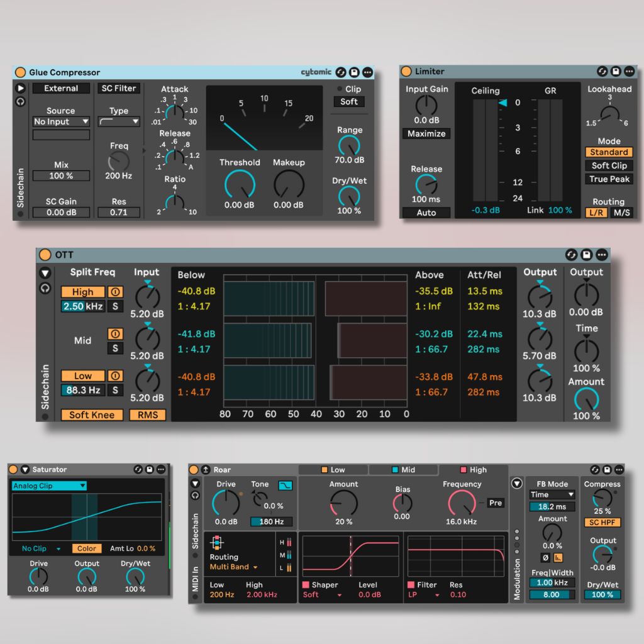Screen dimensions: 644x644
Task: Click the Roar routing diagram icon
Action: click(x=218, y=543)
